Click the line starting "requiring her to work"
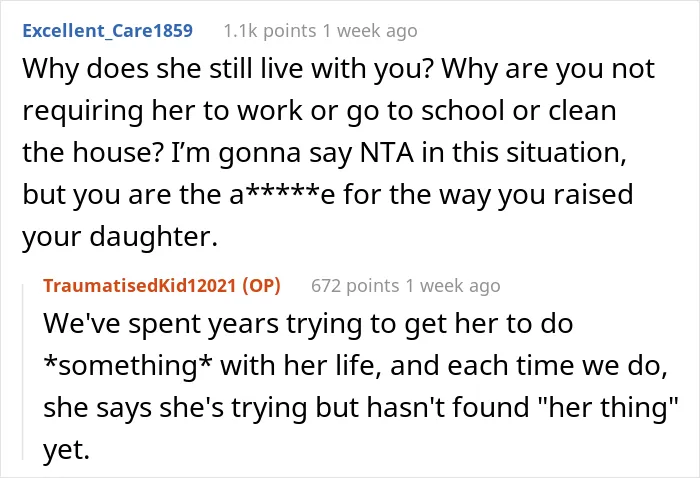 [319, 111]
